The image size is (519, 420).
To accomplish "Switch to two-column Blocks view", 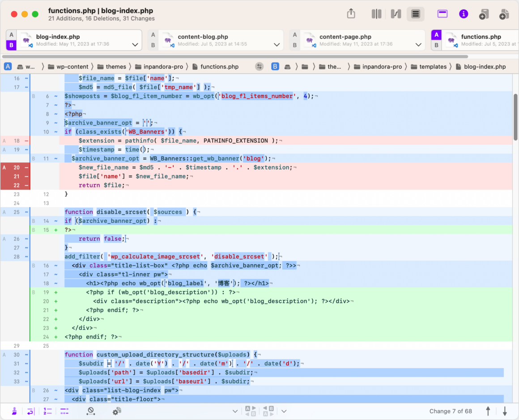I will 376,14.
